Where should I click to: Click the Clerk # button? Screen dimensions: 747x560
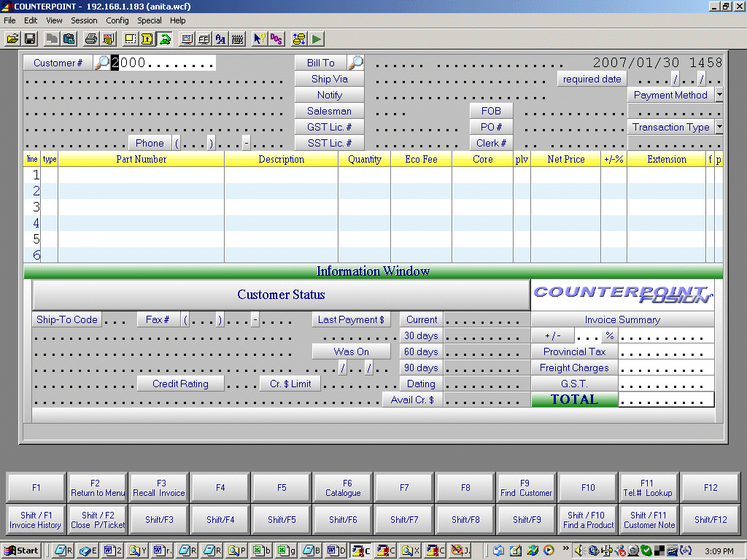pyautogui.click(x=491, y=143)
